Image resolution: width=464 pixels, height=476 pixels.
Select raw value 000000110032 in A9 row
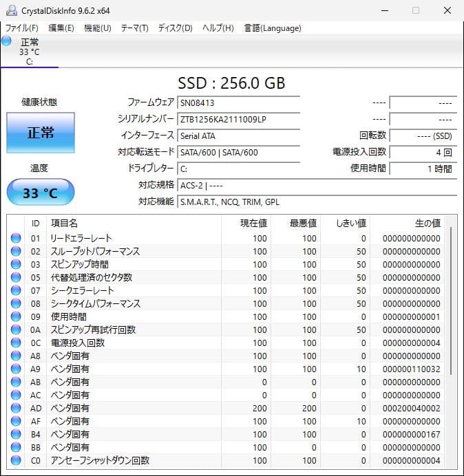click(412, 369)
